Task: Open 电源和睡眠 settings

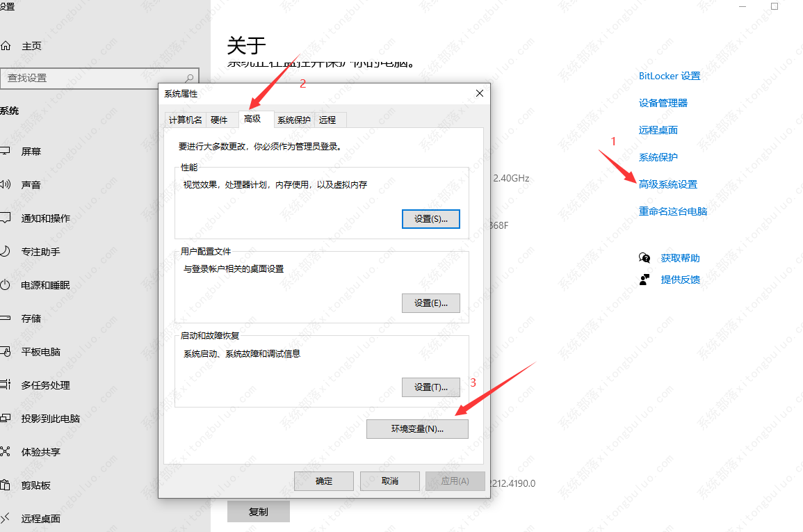Action: 49,284
